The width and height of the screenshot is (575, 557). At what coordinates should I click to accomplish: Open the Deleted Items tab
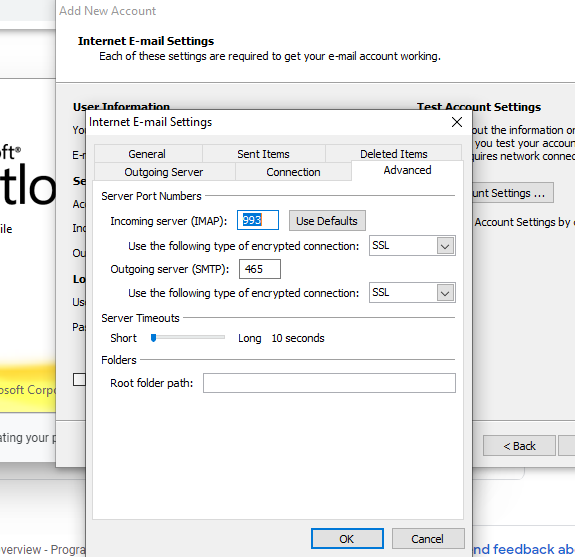click(393, 154)
